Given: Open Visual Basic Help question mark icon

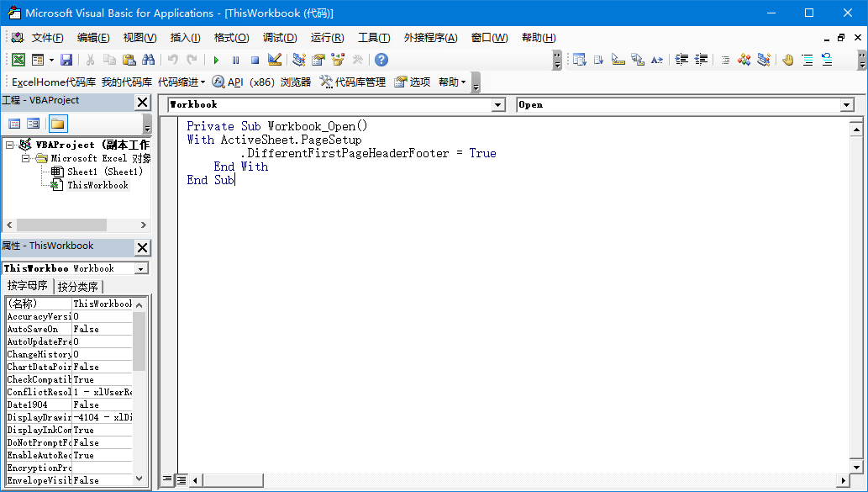Looking at the screenshot, I should pyautogui.click(x=381, y=60).
